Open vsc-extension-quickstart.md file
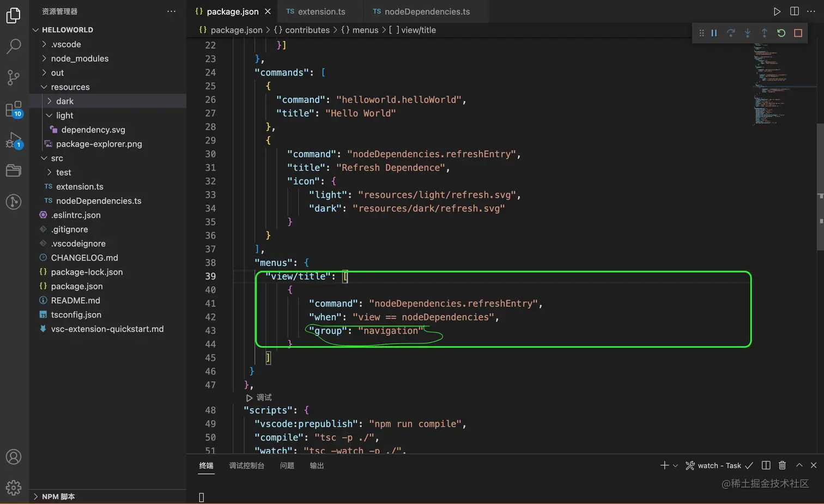This screenshot has height=504, width=824. point(108,329)
